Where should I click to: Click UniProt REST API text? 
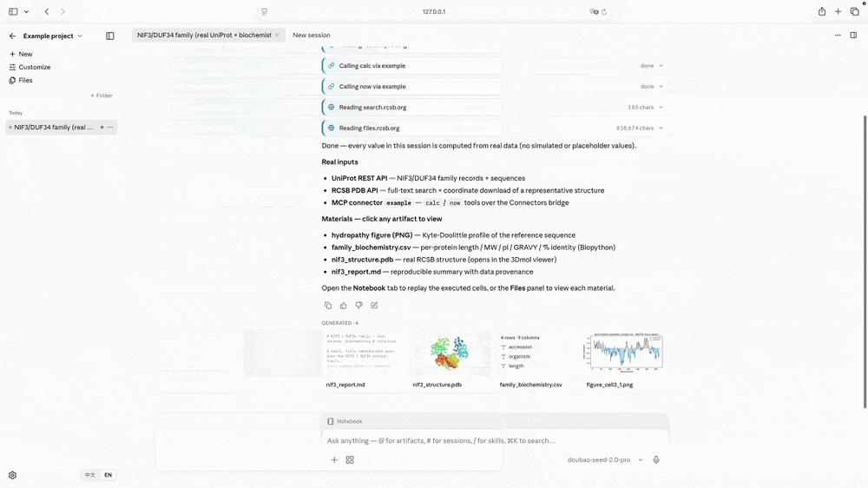(359, 178)
